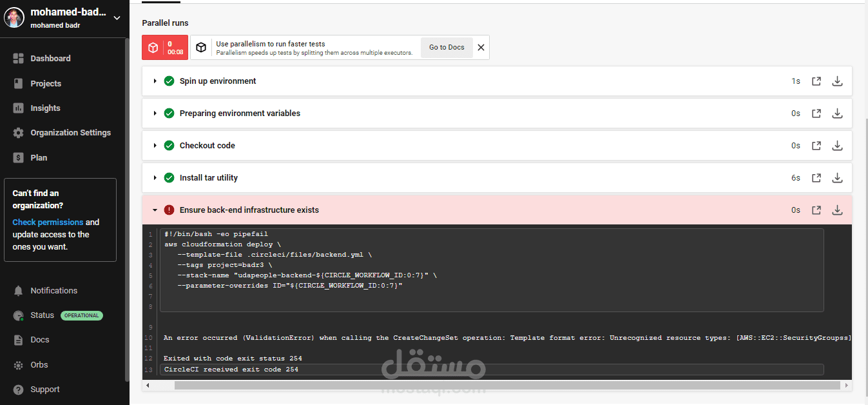The height and width of the screenshot is (405, 868).
Task: Click the Insights chart icon
Action: pyautogui.click(x=18, y=108)
